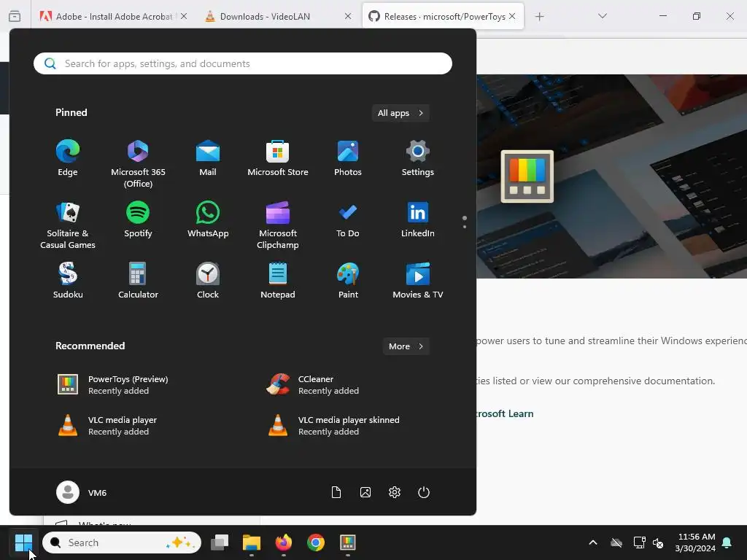Open Pictures folder icon in Start footer

tap(365, 492)
